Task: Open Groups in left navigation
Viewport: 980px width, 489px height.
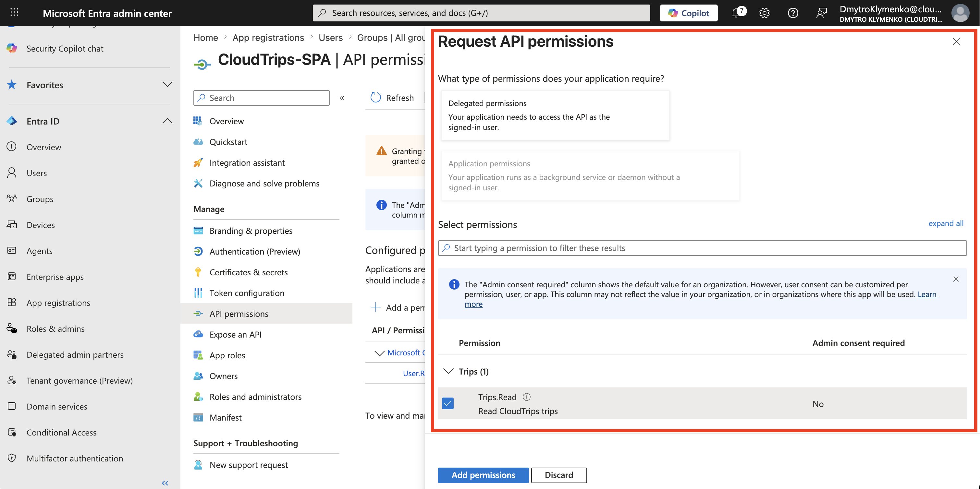Action: tap(40, 198)
